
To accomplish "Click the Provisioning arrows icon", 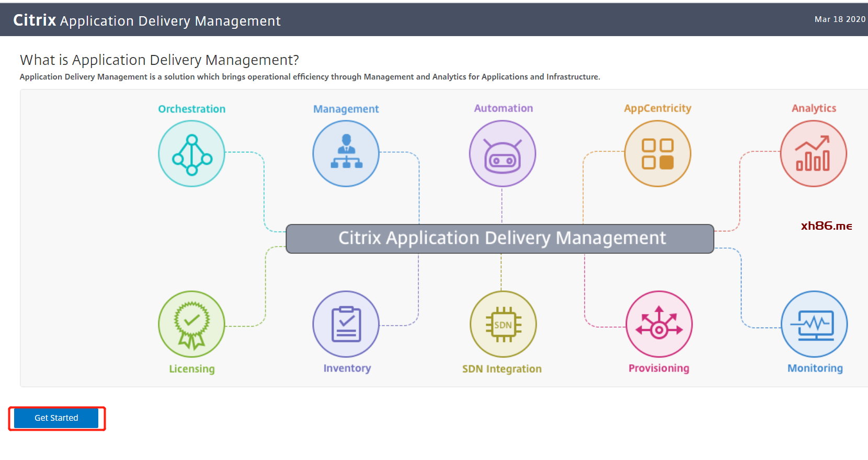I will (659, 324).
